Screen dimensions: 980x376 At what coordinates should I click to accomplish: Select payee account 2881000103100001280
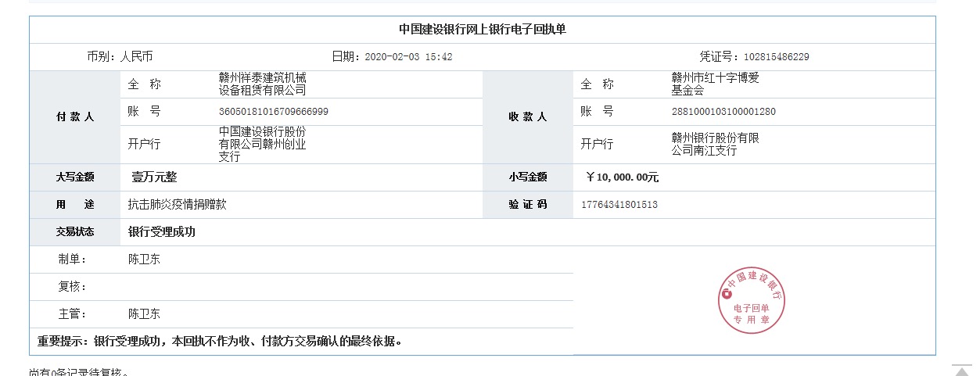[x=723, y=111]
